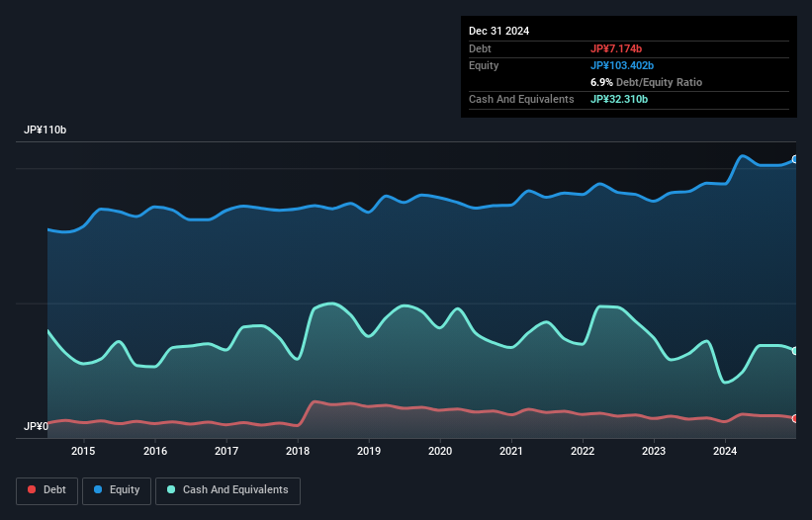Select the Debt end-point marker on chart

795,418
